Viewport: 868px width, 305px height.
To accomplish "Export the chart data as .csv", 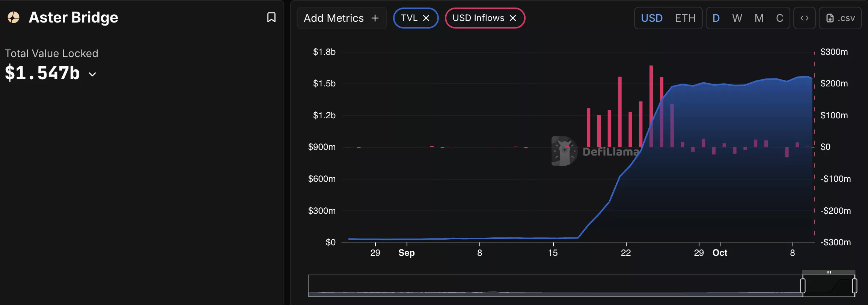I will 840,18.
